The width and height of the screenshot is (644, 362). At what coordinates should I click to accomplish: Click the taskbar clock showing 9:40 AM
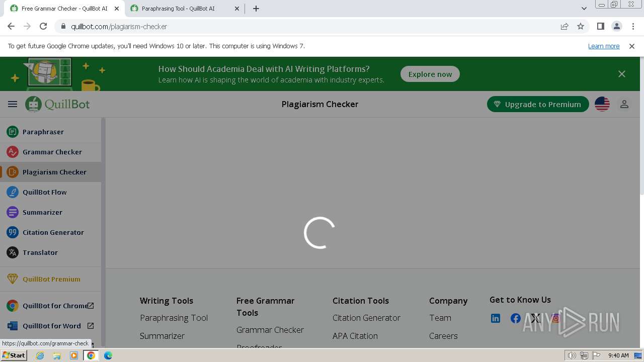pos(618,355)
